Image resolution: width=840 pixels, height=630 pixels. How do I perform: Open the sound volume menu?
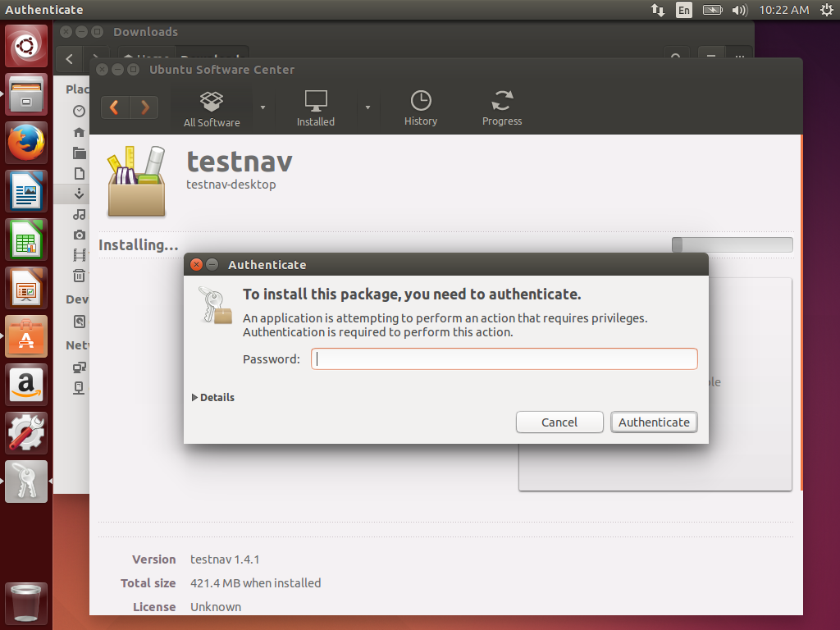(739, 10)
